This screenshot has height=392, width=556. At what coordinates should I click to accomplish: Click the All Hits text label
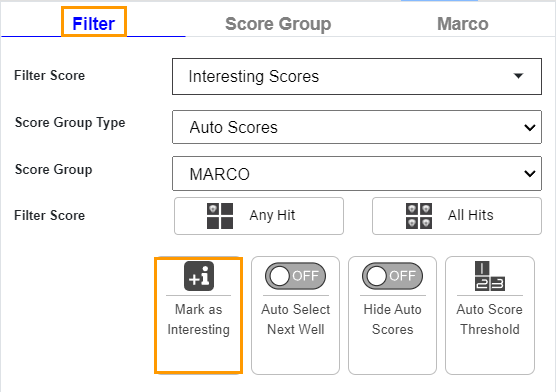click(x=471, y=215)
